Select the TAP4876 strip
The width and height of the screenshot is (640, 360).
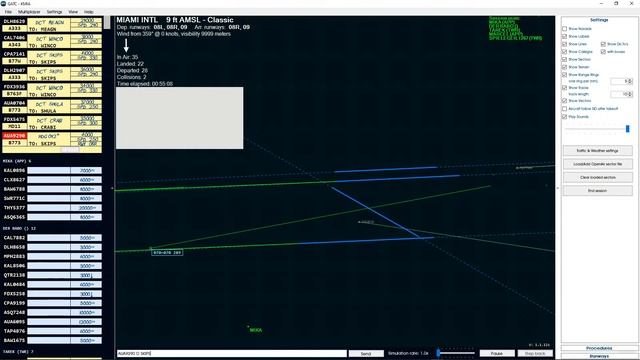52,331
